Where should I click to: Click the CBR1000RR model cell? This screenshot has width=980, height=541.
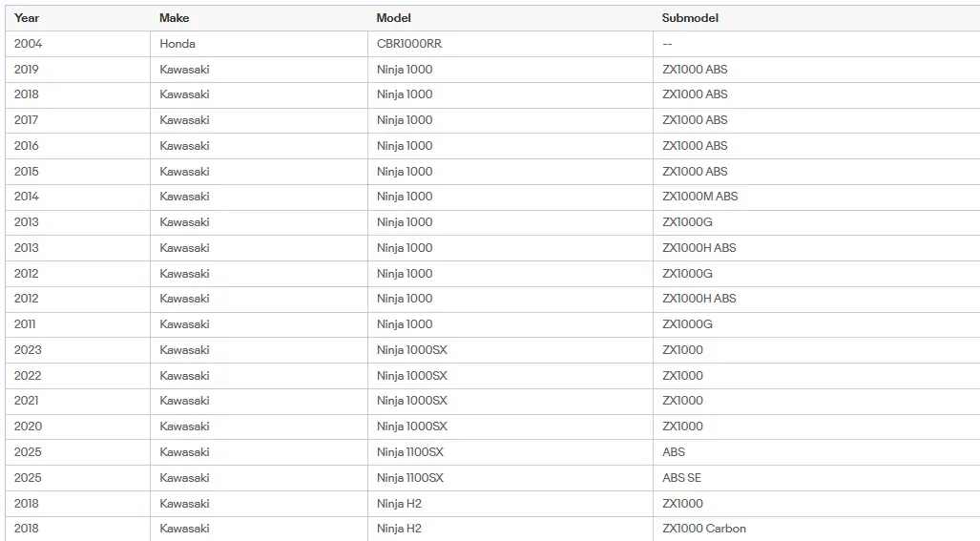click(408, 44)
